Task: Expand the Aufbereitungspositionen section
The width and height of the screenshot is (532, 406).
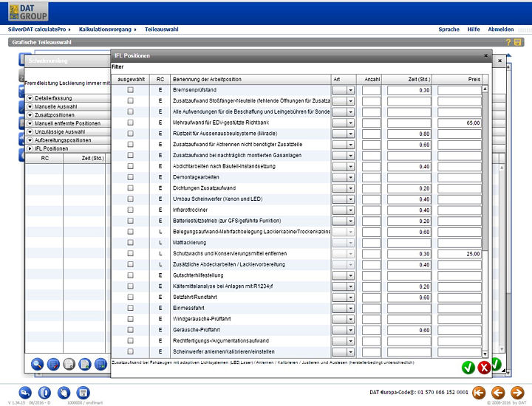Action: [x=30, y=140]
